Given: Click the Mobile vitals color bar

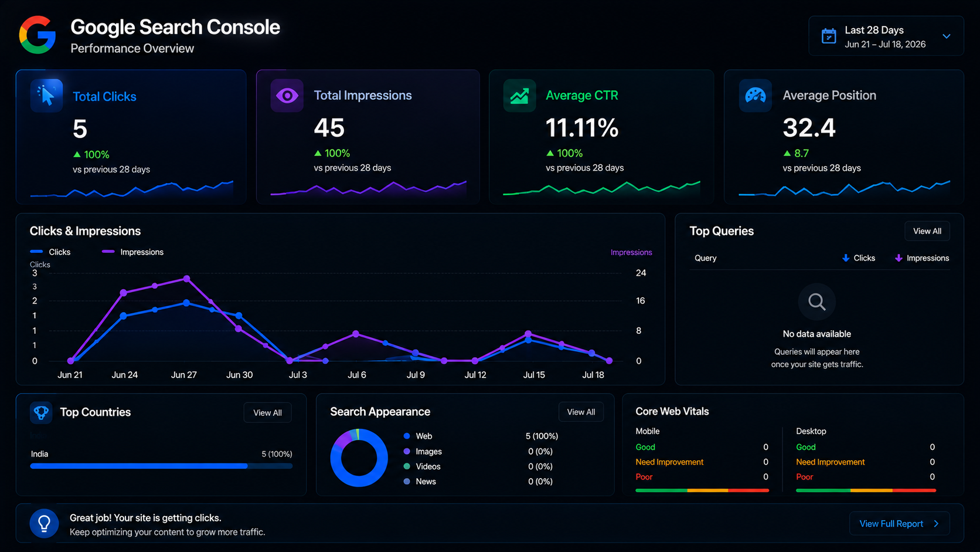Looking at the screenshot, I should pyautogui.click(x=702, y=490).
